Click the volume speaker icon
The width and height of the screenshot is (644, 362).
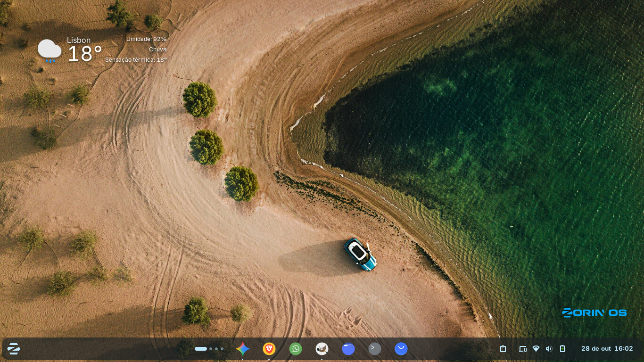pyautogui.click(x=549, y=349)
